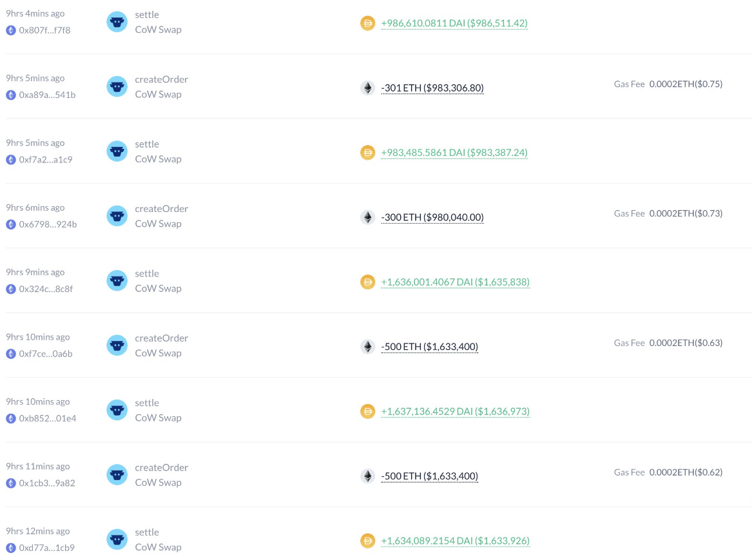752x560 pixels.
Task: Click Ethereum chain icon beside 0xf7ce...0a6b
Action: 11,354
